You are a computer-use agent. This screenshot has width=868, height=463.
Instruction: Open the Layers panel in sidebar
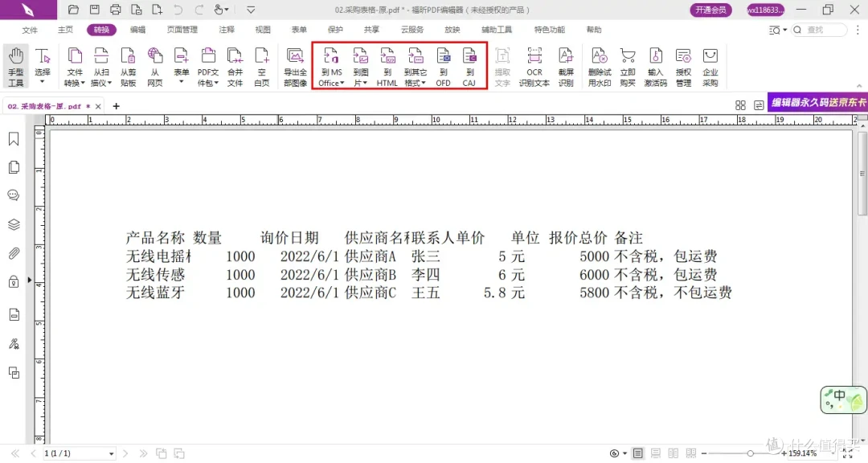[x=14, y=224]
